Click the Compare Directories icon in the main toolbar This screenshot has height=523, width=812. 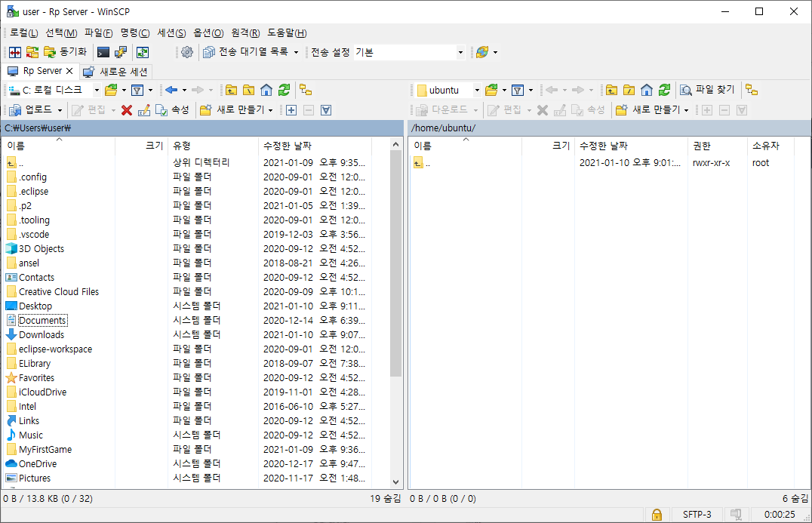15,52
